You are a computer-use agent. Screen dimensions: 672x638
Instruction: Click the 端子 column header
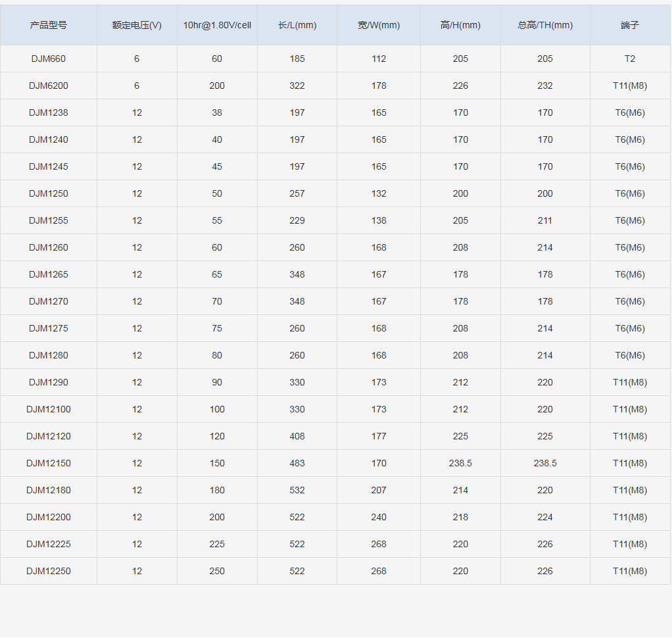(630, 25)
